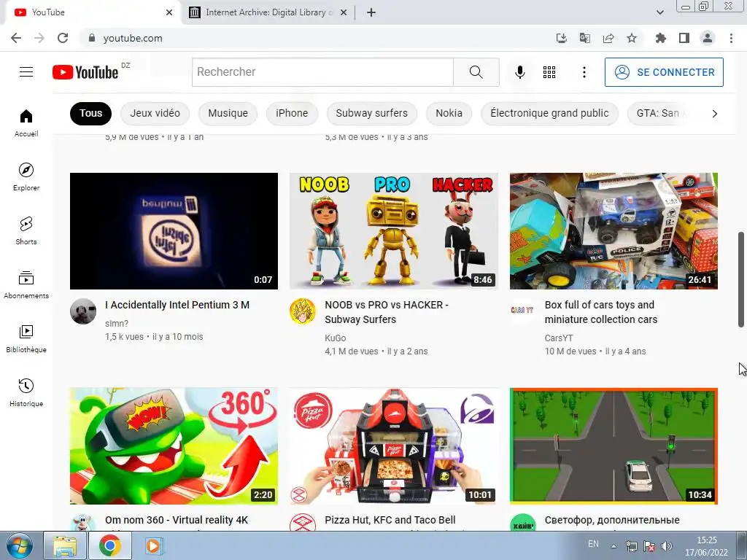Image resolution: width=747 pixels, height=560 pixels.
Task: Select the Tous filter chip
Action: tap(90, 113)
